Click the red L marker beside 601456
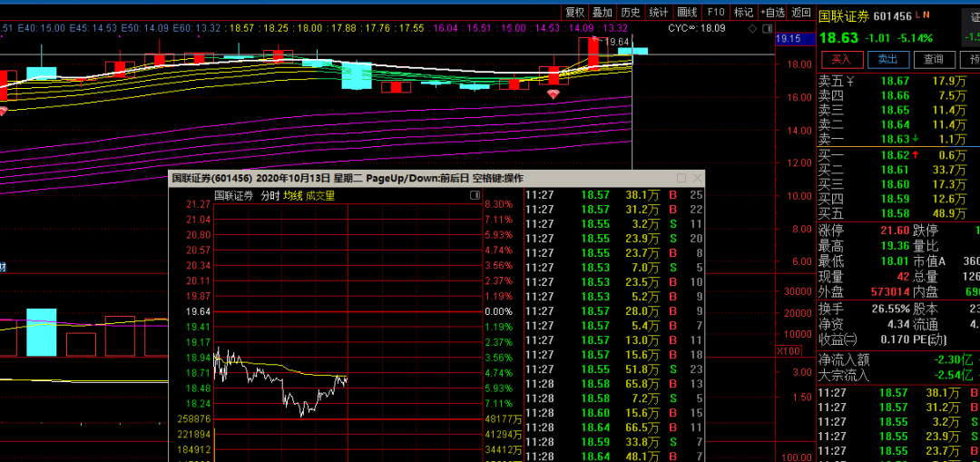 tap(918, 15)
